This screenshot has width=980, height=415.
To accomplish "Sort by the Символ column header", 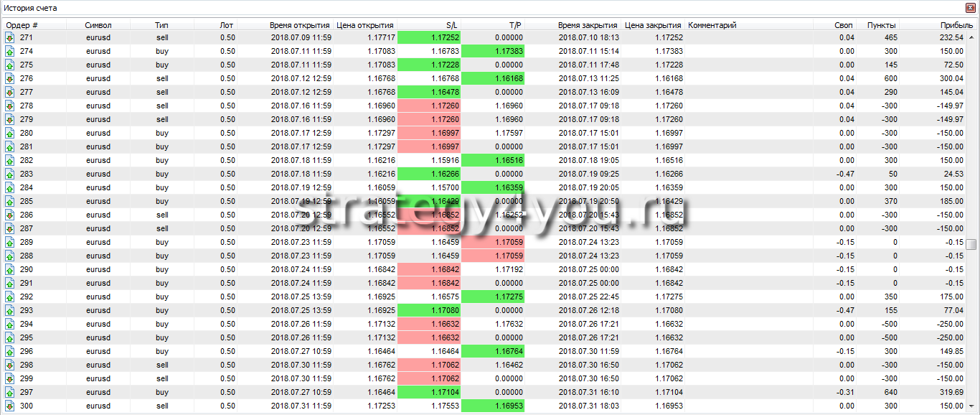I will point(98,25).
